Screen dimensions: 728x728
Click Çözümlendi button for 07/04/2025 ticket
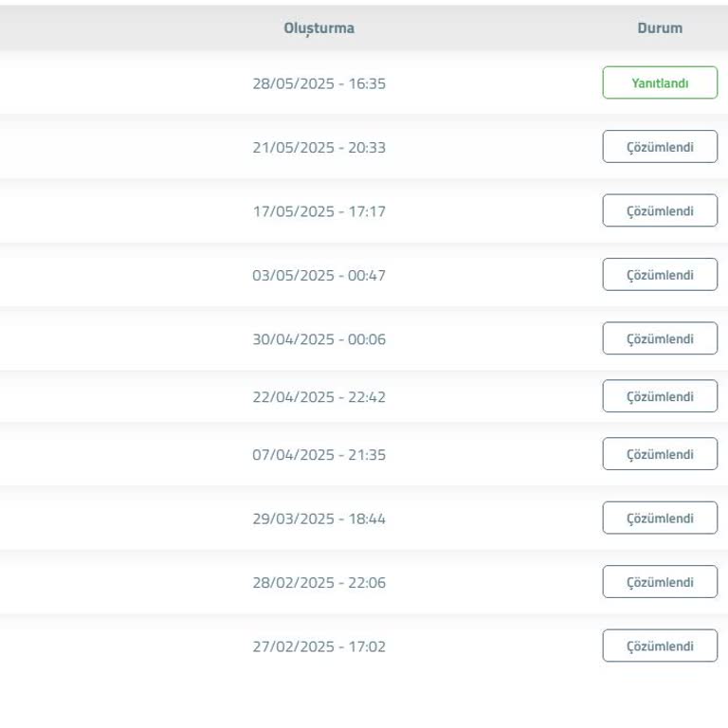[660, 454]
